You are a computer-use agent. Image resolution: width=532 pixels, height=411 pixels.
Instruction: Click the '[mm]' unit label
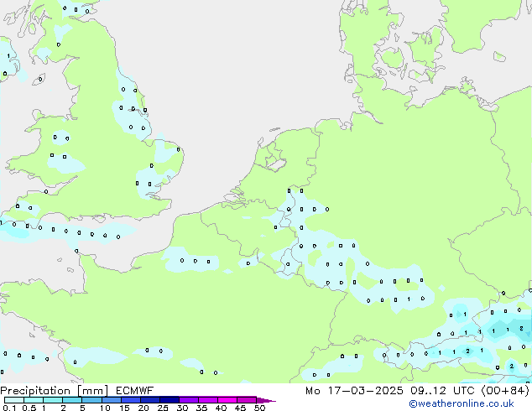[x=92, y=391]
